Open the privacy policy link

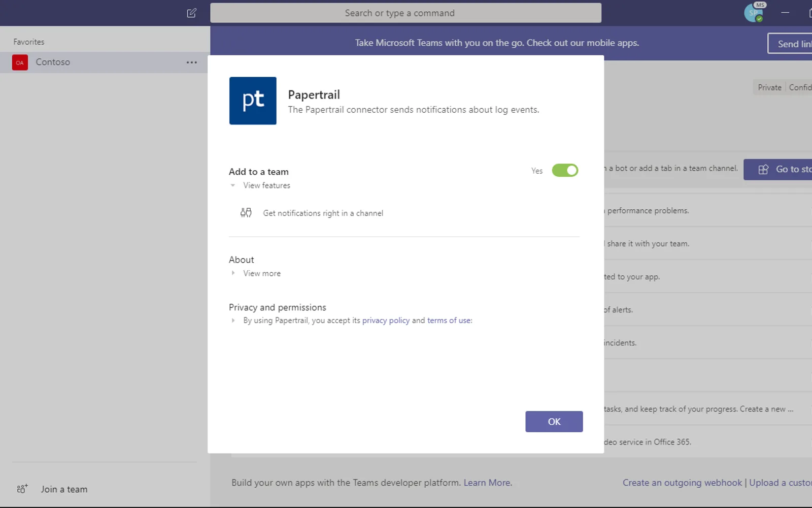386,321
